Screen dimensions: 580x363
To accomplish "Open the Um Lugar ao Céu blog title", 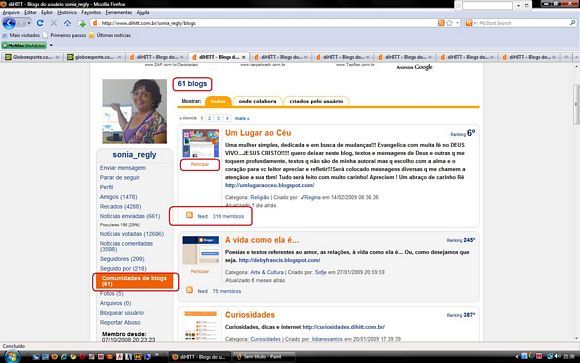I will pyautogui.click(x=258, y=133).
